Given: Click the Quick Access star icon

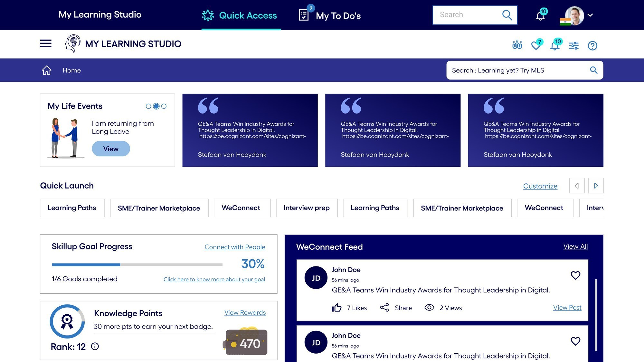Looking at the screenshot, I should [x=208, y=15].
